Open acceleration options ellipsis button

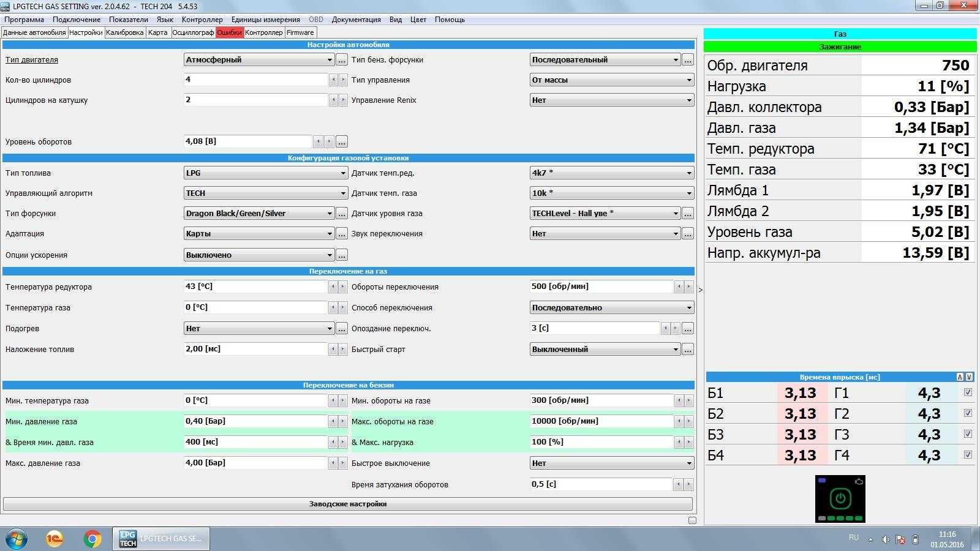tap(342, 255)
